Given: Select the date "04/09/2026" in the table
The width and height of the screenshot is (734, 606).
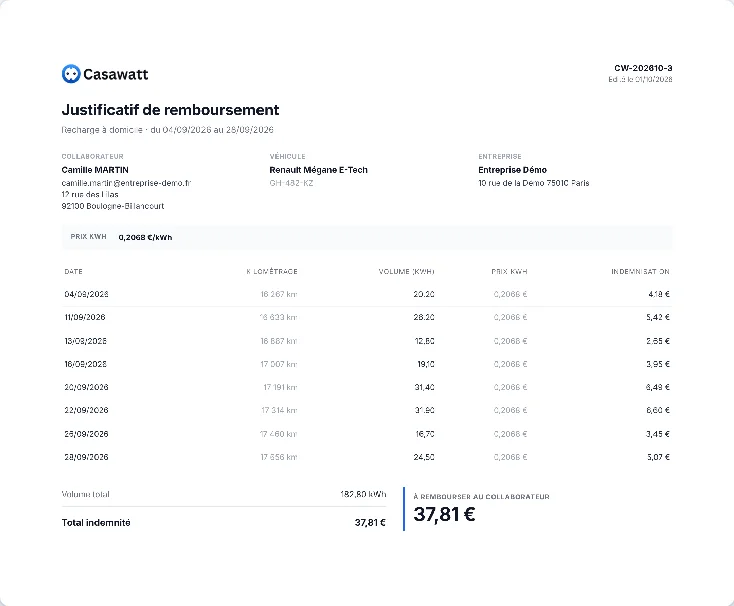Looking at the screenshot, I should 86,294.
